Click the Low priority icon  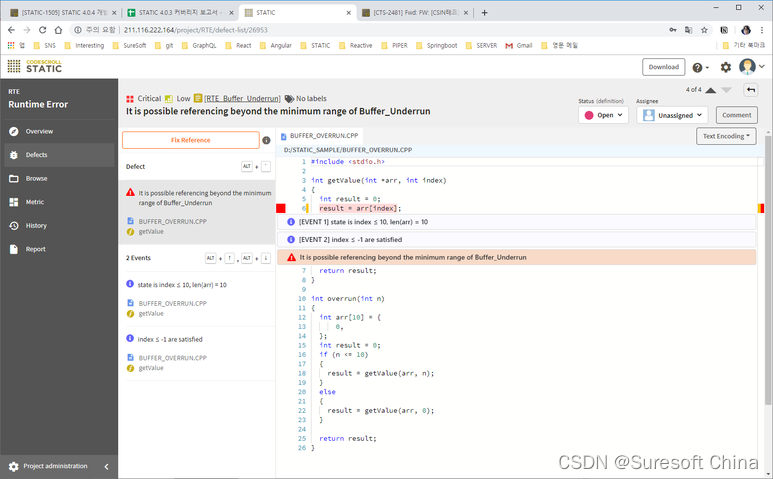pyautogui.click(x=169, y=99)
